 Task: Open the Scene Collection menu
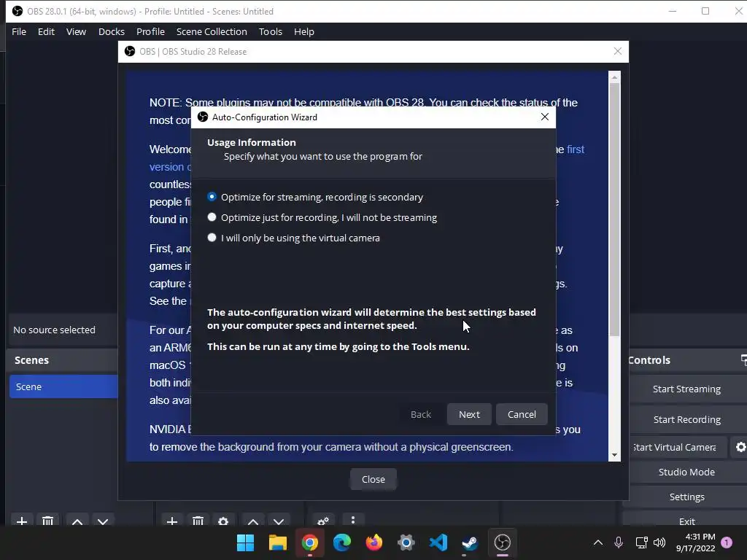point(212,31)
